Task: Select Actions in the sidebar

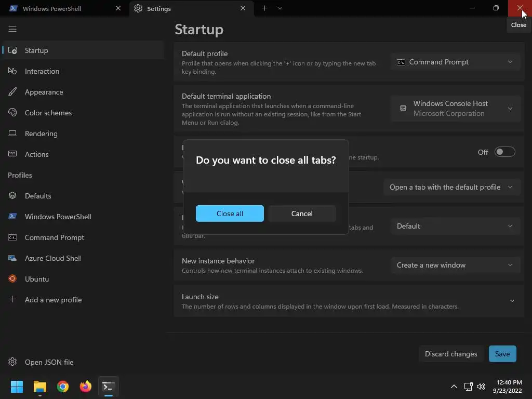Action: coord(83,154)
